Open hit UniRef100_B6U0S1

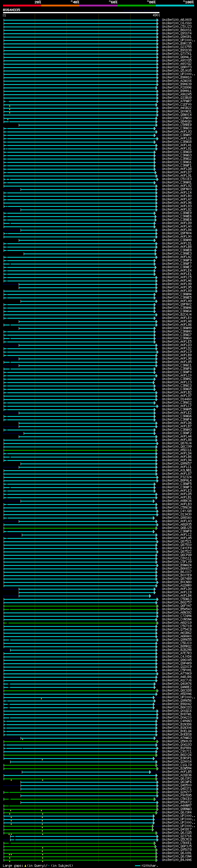tap(177, 30)
